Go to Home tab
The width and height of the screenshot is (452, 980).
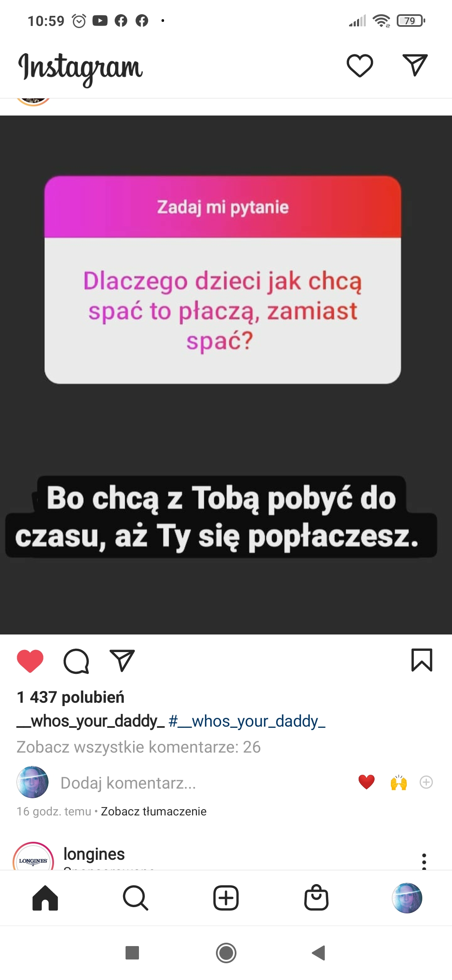[x=45, y=898]
